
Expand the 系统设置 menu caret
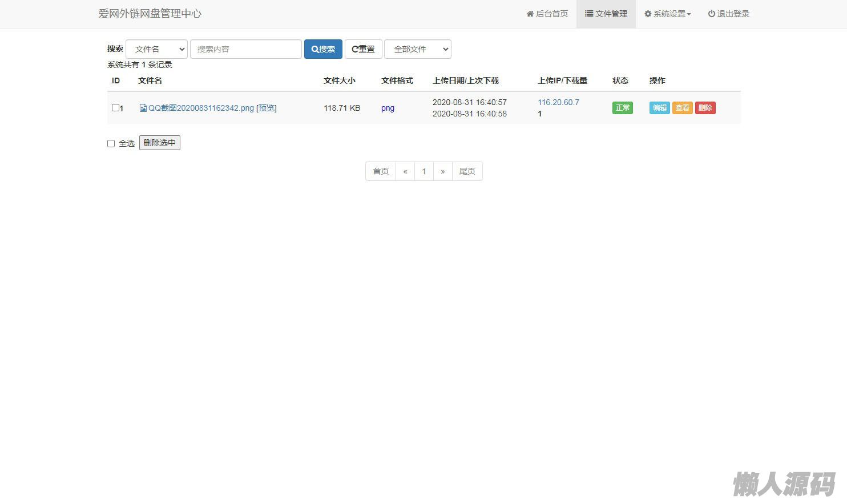689,14
